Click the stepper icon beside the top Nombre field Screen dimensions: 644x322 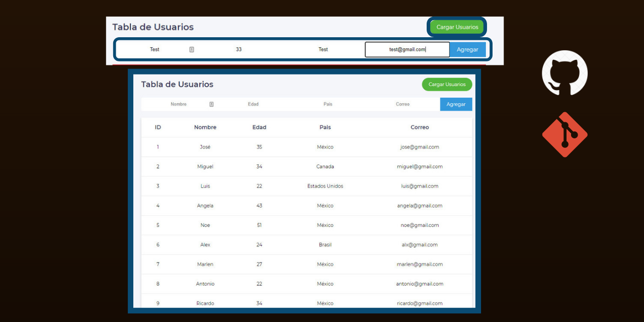191,49
